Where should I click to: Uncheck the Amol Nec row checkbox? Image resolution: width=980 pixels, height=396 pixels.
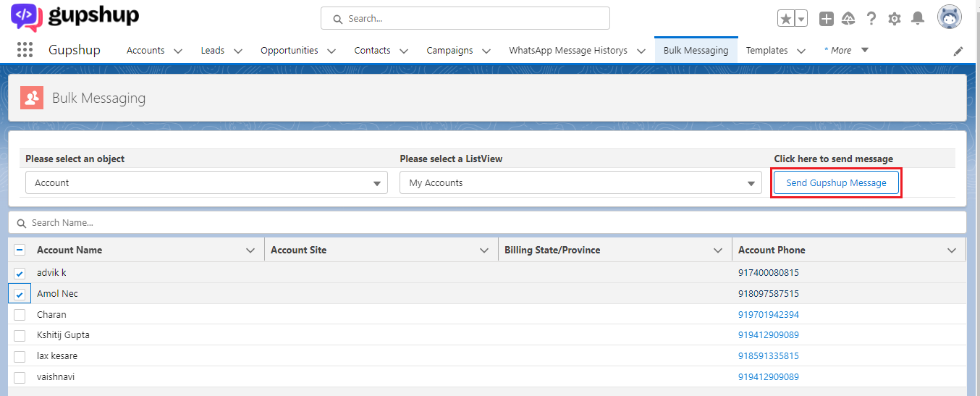(20, 295)
